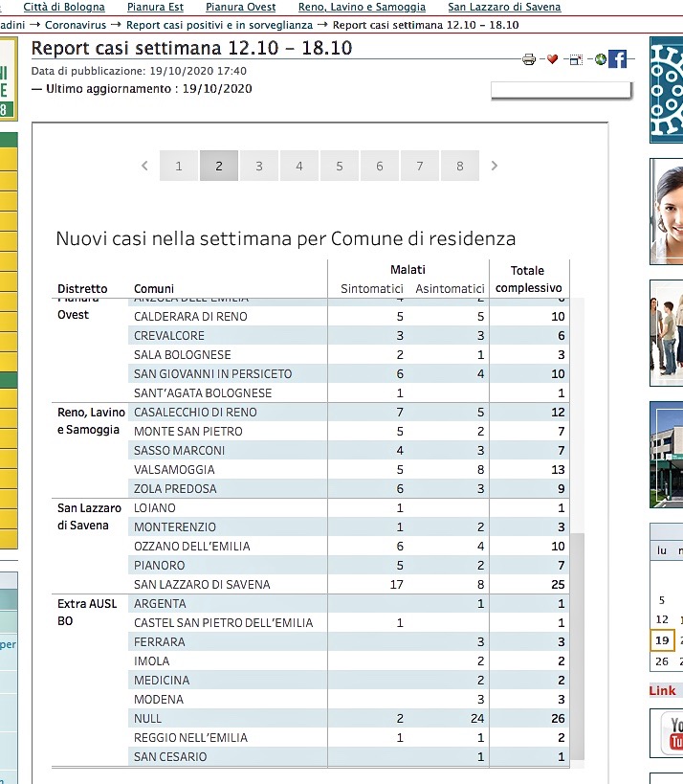Click the empty search box below share icons
This screenshot has height=784, width=683.
click(561, 90)
